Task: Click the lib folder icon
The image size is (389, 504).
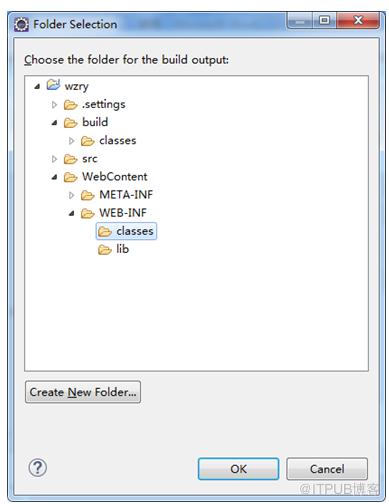Action: pos(105,249)
